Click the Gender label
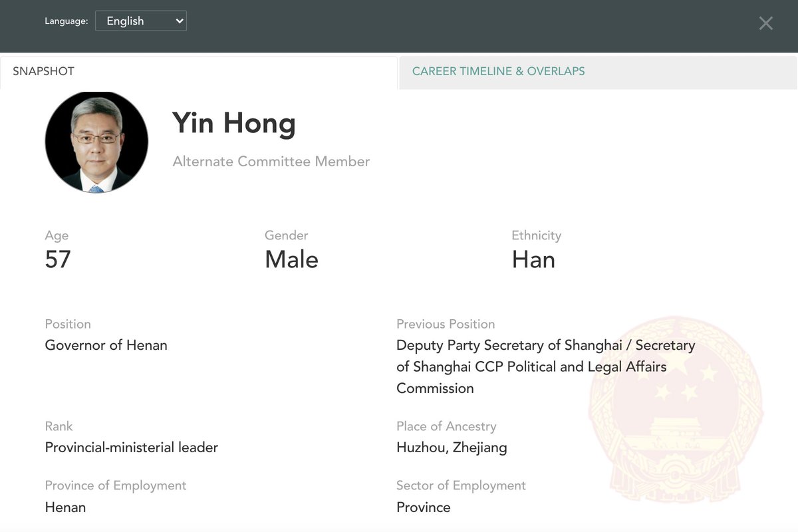The width and height of the screenshot is (798, 532). click(x=287, y=235)
